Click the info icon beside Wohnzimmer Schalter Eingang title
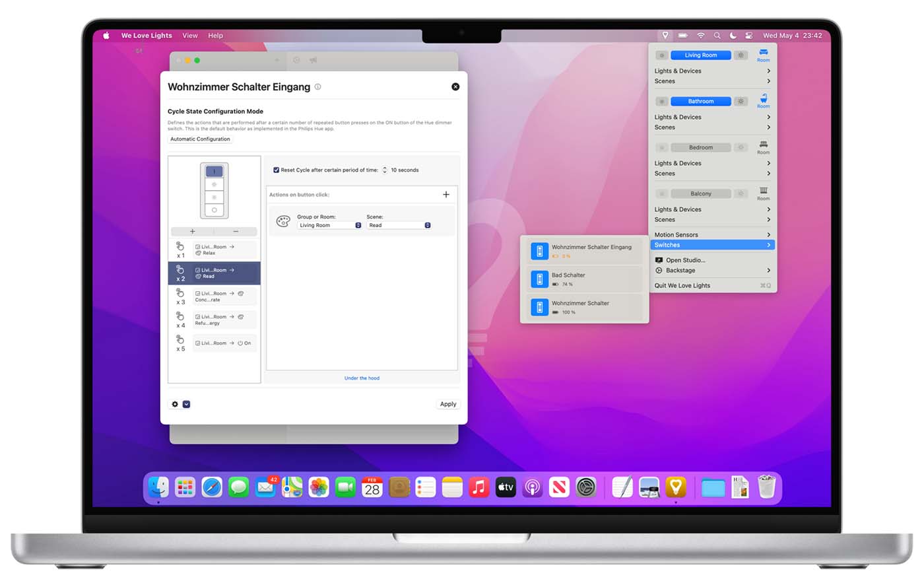The image size is (924, 585). 318,87
